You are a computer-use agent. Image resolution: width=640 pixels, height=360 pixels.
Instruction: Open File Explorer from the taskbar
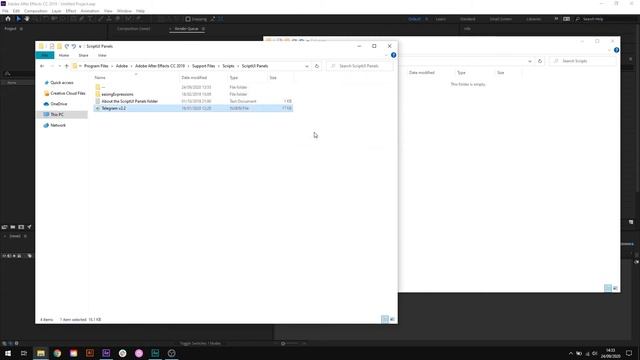41,353
